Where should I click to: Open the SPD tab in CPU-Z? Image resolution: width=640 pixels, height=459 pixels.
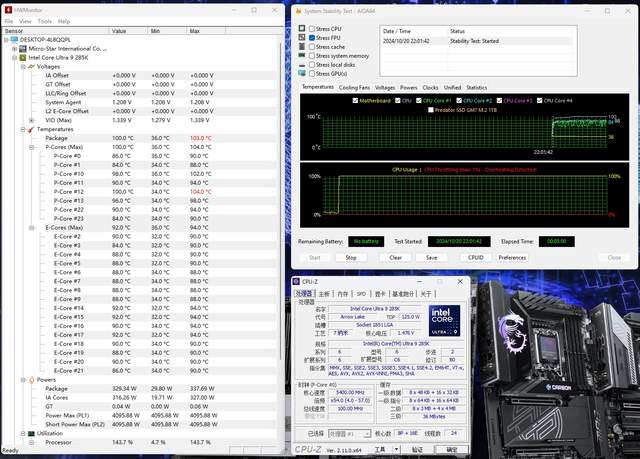tap(361, 294)
